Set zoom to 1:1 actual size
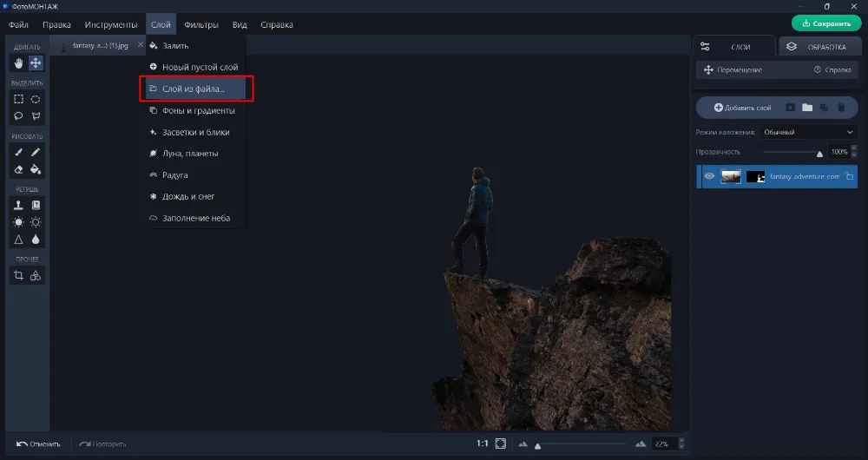868x460 pixels. (482, 444)
